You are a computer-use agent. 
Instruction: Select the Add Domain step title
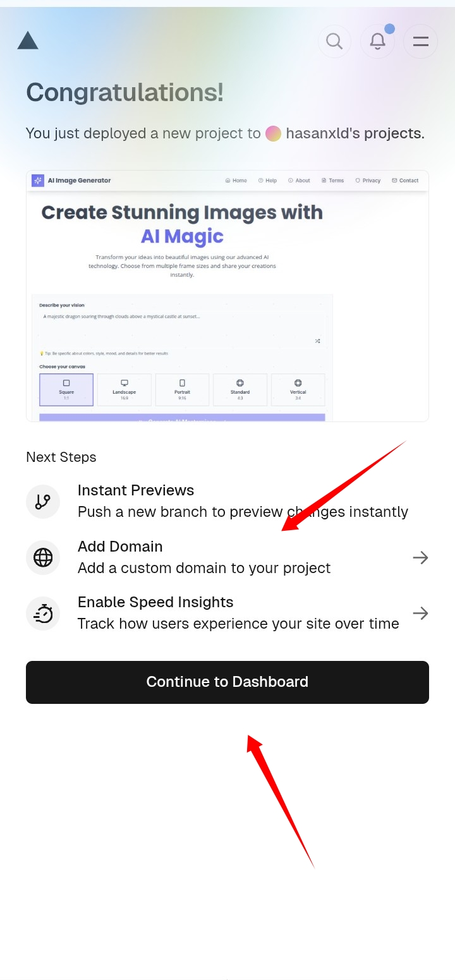click(120, 547)
